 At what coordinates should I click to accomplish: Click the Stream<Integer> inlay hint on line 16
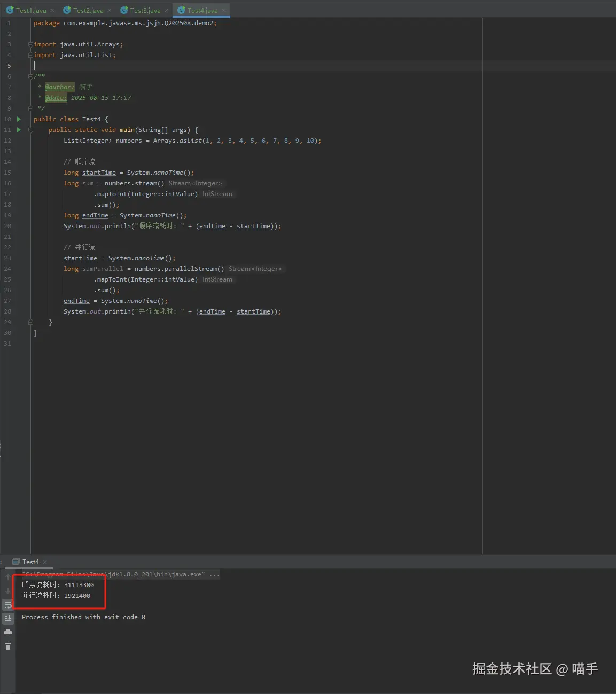tap(196, 183)
